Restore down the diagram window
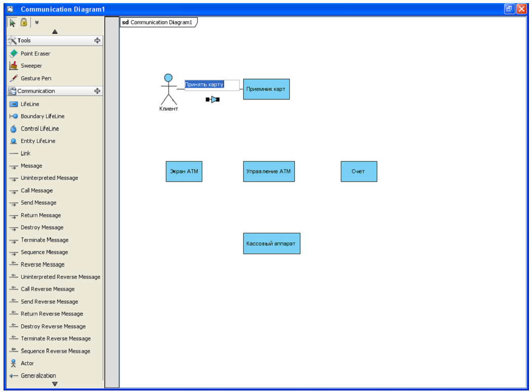Screen dimensions: 532x392 coord(509,9)
